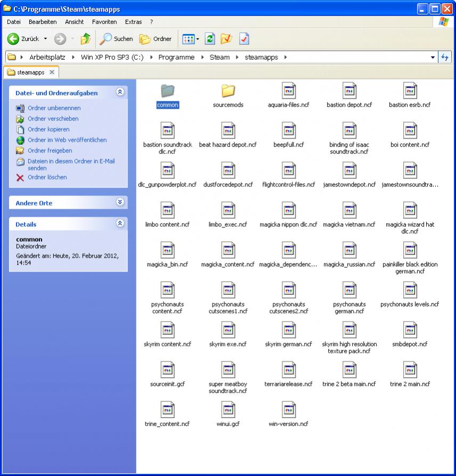
Task: Select terrariarelease.ncf file icon
Action: (x=289, y=370)
